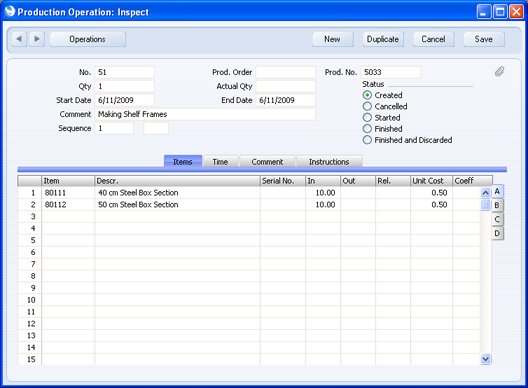Click In quantity 10.00 for item 80111

click(x=323, y=193)
